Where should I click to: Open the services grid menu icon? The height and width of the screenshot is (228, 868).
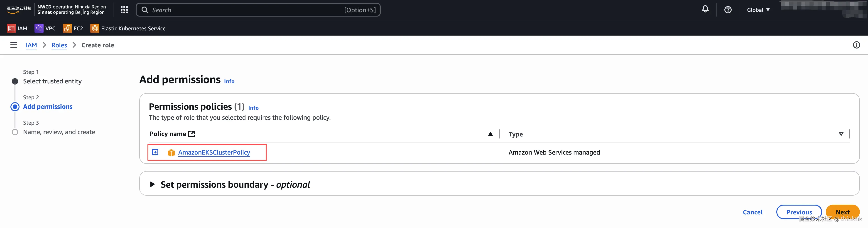coord(124,10)
